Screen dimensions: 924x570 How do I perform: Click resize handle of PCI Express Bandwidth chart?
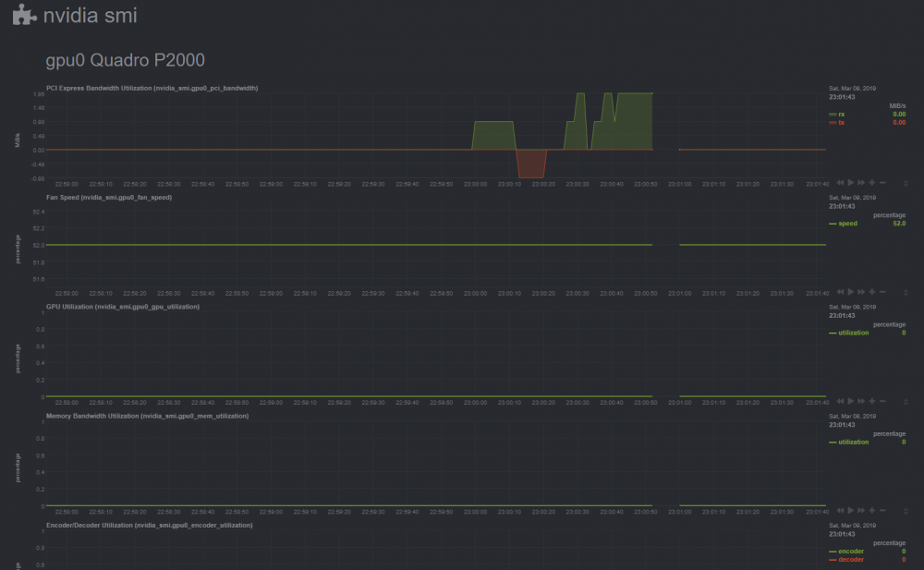pyautogui.click(x=906, y=183)
